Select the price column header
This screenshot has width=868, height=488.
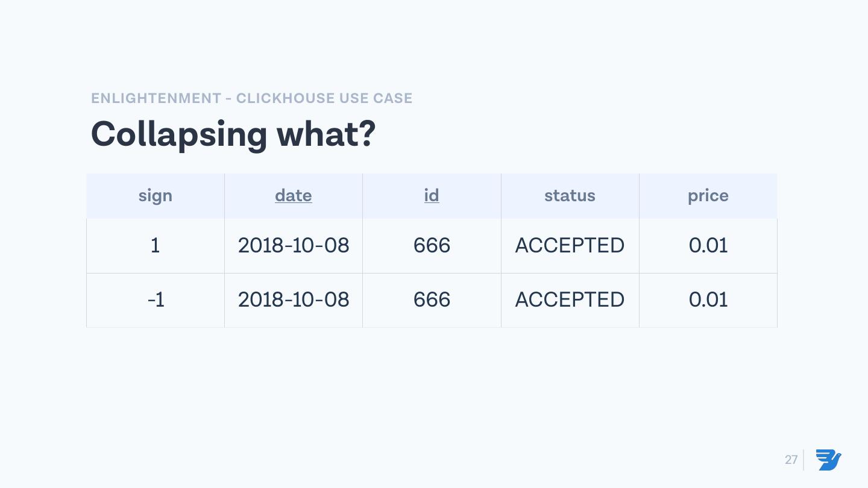pyautogui.click(x=708, y=196)
